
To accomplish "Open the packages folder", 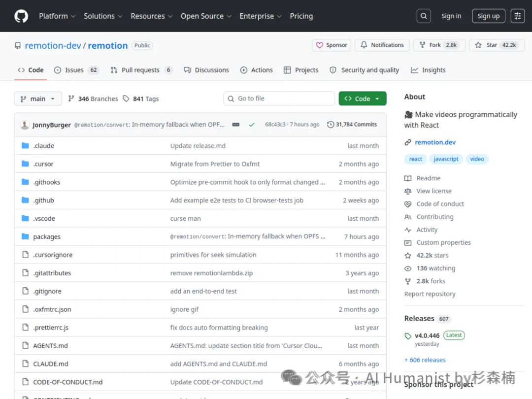I will 47,236.
